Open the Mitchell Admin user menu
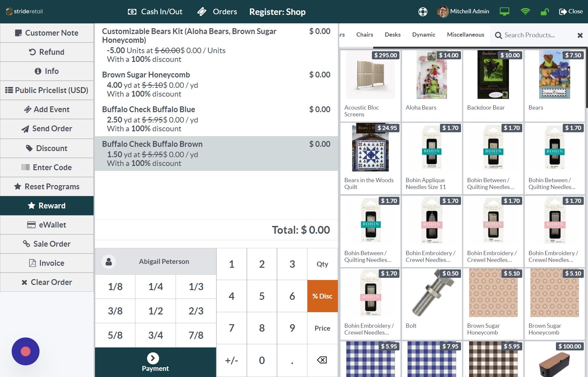Image resolution: width=588 pixels, height=377 pixels. point(463,11)
